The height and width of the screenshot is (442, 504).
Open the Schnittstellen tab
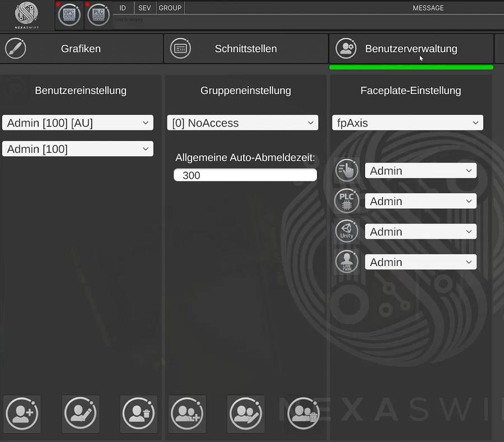click(x=246, y=49)
